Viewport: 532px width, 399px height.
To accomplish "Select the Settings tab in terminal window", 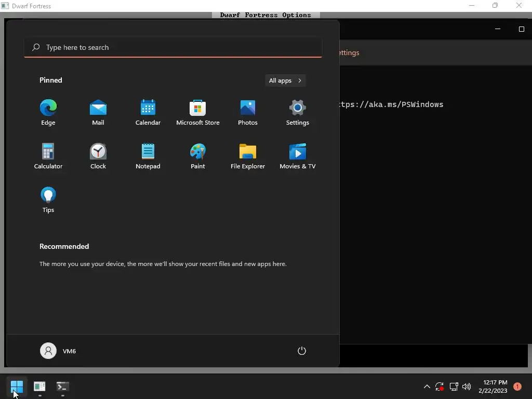I will tap(349, 52).
